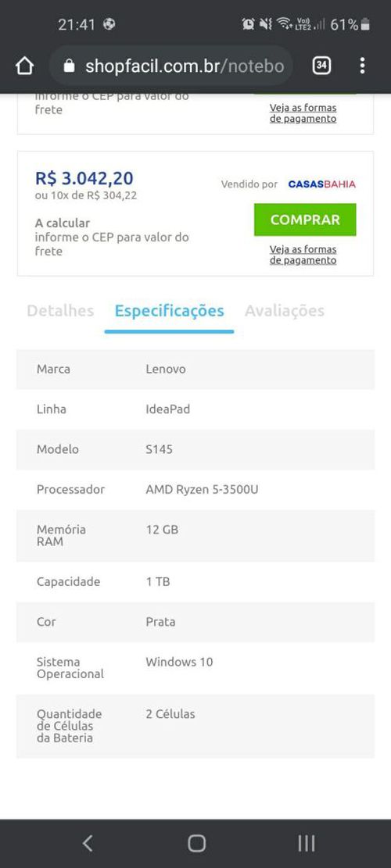Tap the Chrome home icon
Image resolution: width=391 pixels, height=868 pixels.
(24, 66)
